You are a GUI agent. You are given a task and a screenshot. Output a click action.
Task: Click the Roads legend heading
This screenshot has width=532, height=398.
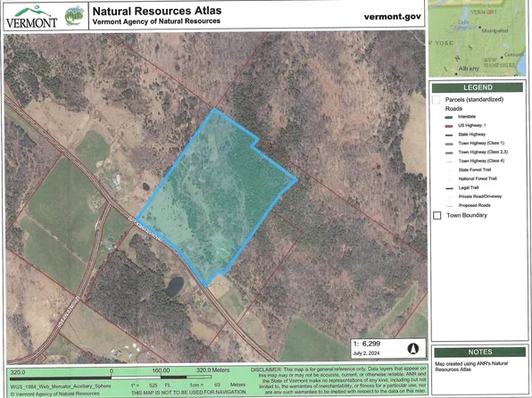453,109
